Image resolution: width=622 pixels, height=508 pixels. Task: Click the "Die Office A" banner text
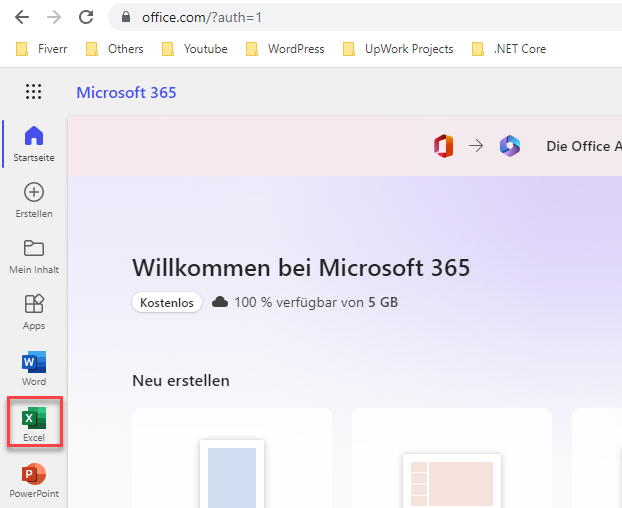coord(584,146)
